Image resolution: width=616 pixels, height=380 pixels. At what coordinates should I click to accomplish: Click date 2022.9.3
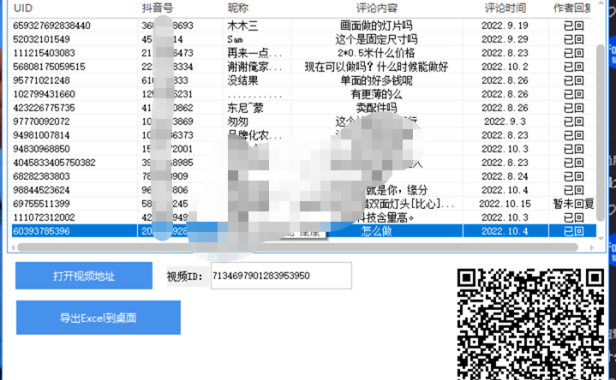tap(505, 121)
